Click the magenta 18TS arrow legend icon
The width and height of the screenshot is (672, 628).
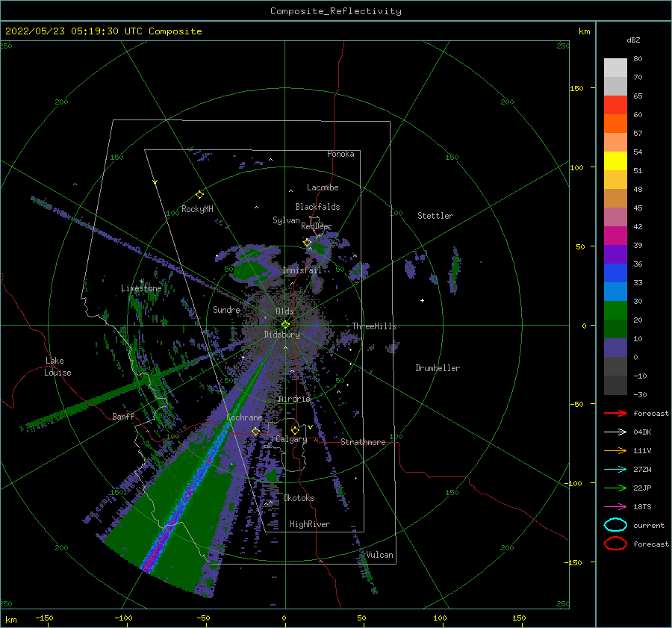point(615,507)
